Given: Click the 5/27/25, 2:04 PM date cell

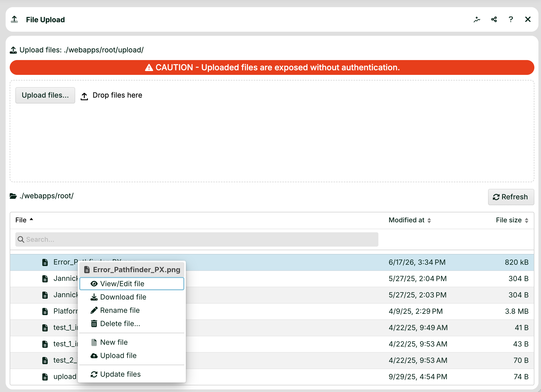Looking at the screenshot, I should [418, 279].
